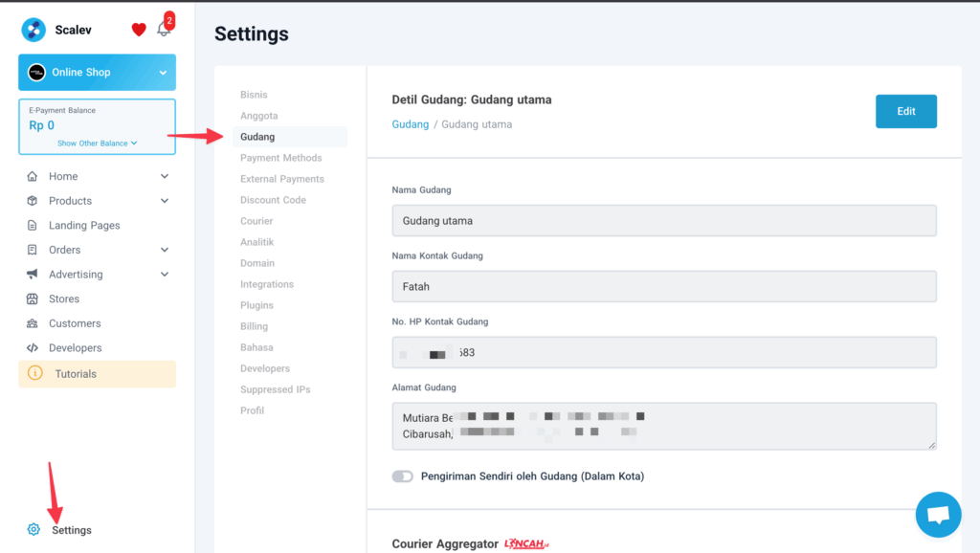Follow the Gudang breadcrumb link
The width and height of the screenshot is (980, 553).
tap(410, 124)
